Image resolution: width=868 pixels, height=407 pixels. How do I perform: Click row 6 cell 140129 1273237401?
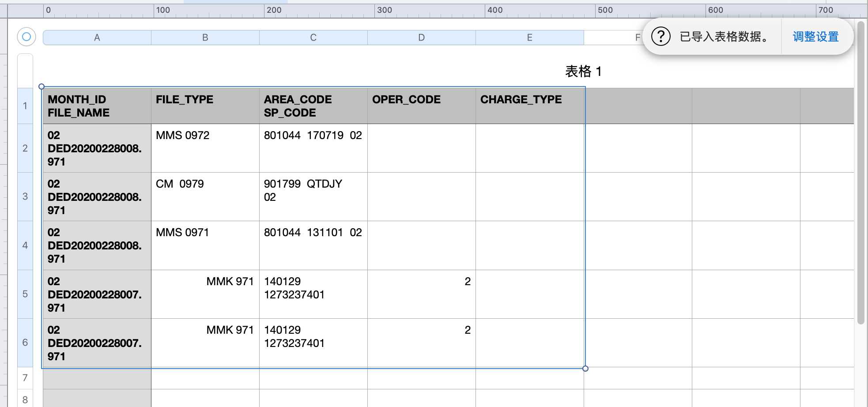(313, 343)
